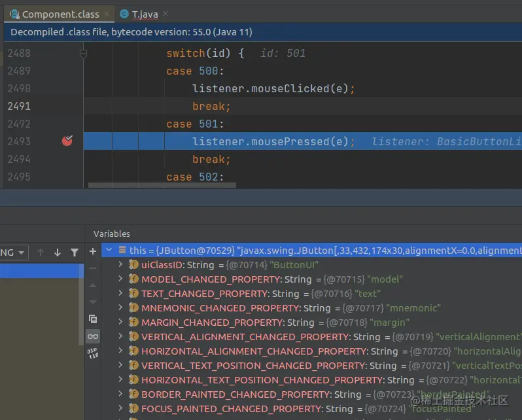The width and height of the screenshot is (522, 420).
Task: Click the field icon beside MARGIN_CHANGED_PROPERTY
Action: click(x=133, y=322)
